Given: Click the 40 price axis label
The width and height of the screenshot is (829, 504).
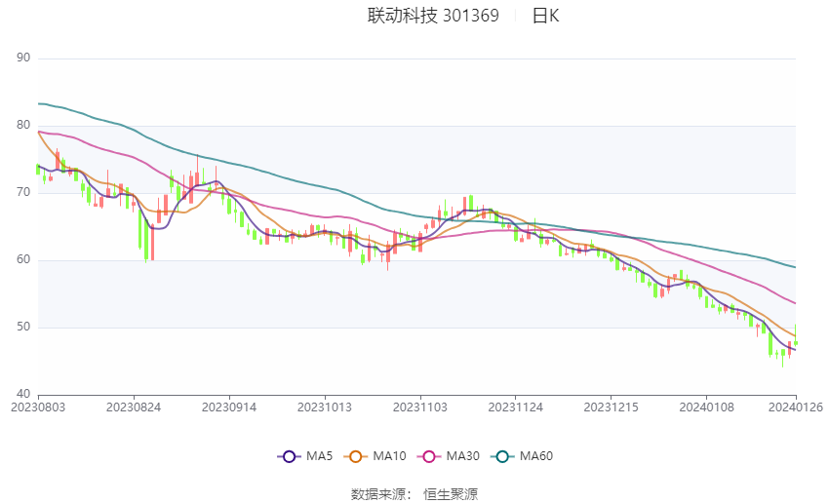Looking at the screenshot, I should tap(24, 394).
